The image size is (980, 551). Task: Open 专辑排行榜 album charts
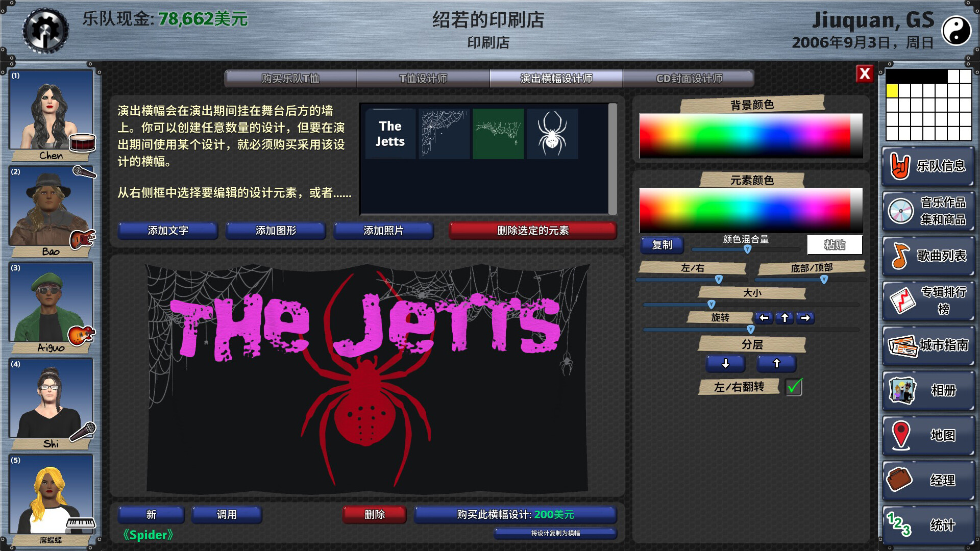(x=928, y=300)
